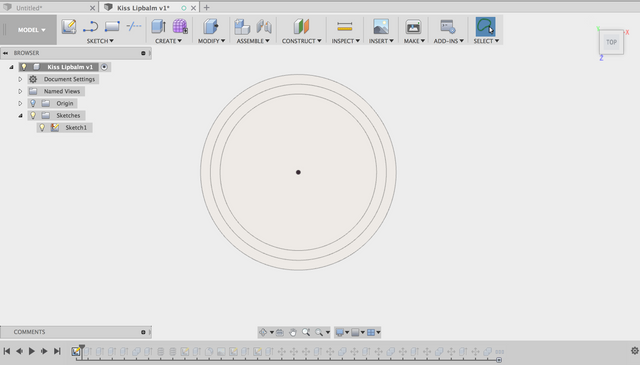Open the ADD-INS dropdown menu
The width and height of the screenshot is (640, 365).
(448, 41)
